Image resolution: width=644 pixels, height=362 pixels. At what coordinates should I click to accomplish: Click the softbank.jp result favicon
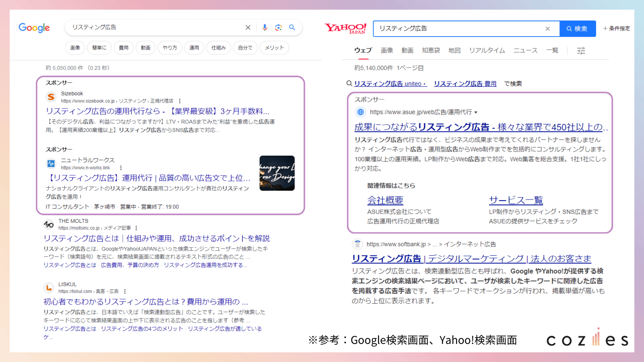coord(357,244)
